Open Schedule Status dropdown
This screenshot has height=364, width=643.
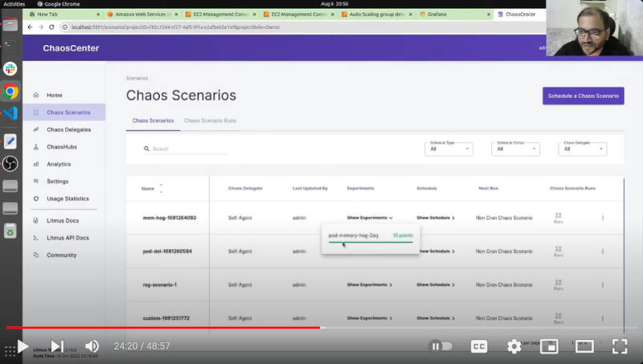515,149
